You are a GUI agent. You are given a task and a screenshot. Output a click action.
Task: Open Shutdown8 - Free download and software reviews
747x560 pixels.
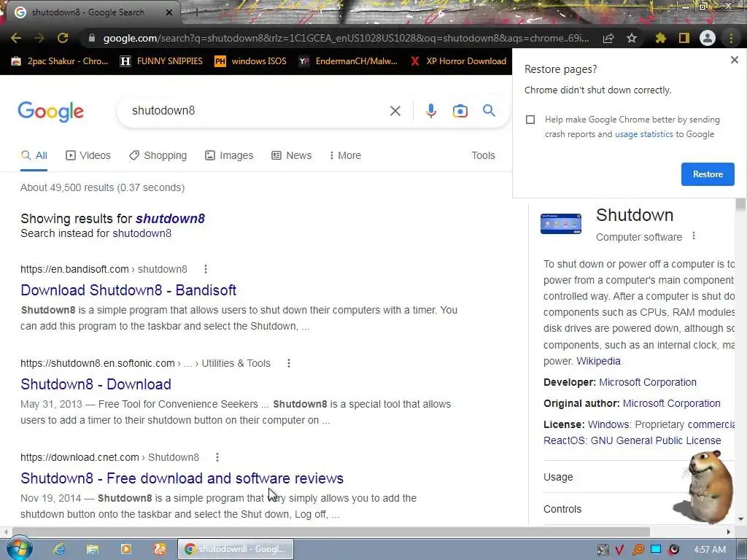click(182, 478)
